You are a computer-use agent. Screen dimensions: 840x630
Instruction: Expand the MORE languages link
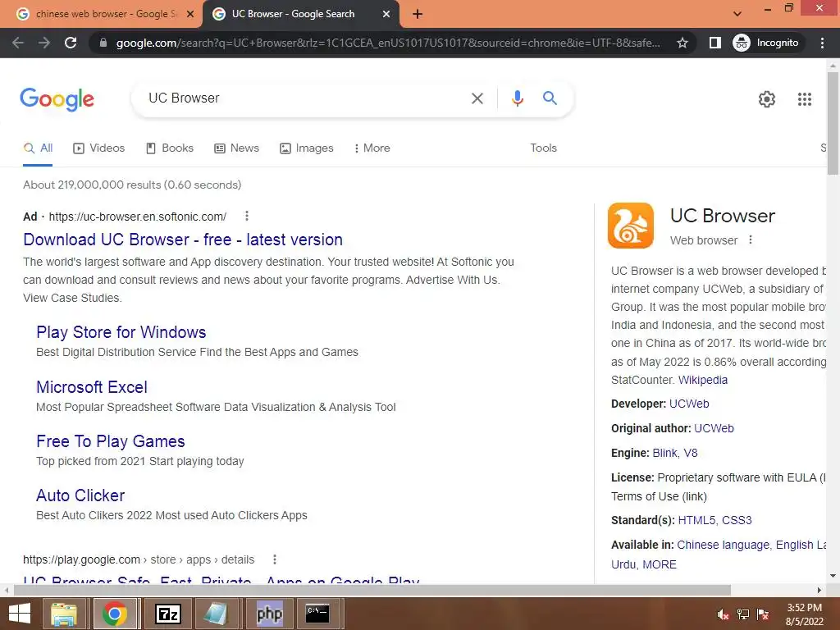659,564
